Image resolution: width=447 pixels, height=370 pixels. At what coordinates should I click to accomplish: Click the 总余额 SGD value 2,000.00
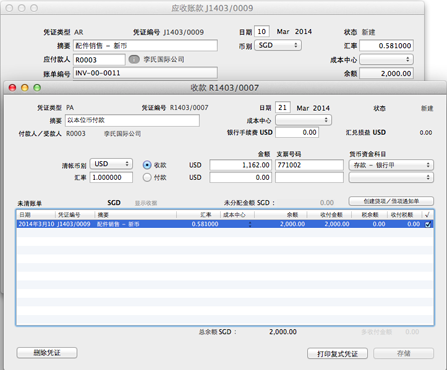[283, 332]
